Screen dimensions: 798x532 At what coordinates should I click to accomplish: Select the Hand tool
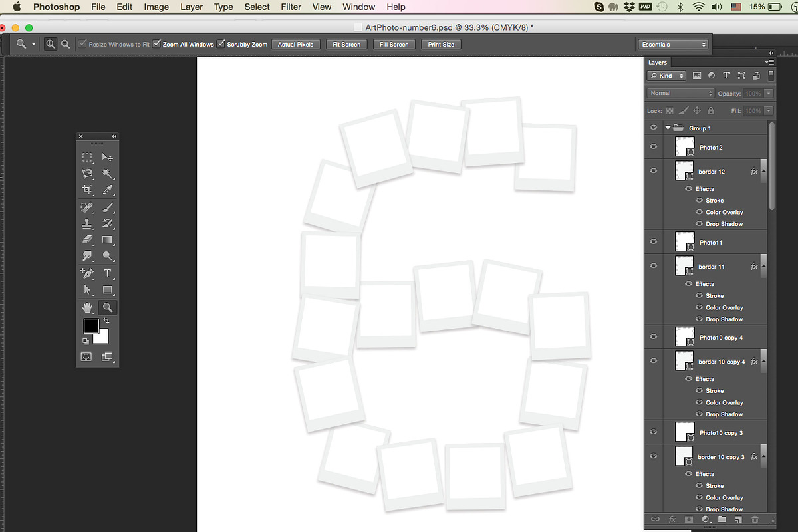(87, 307)
